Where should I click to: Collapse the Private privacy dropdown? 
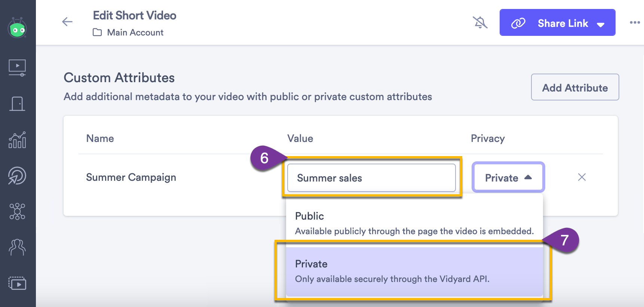(508, 177)
